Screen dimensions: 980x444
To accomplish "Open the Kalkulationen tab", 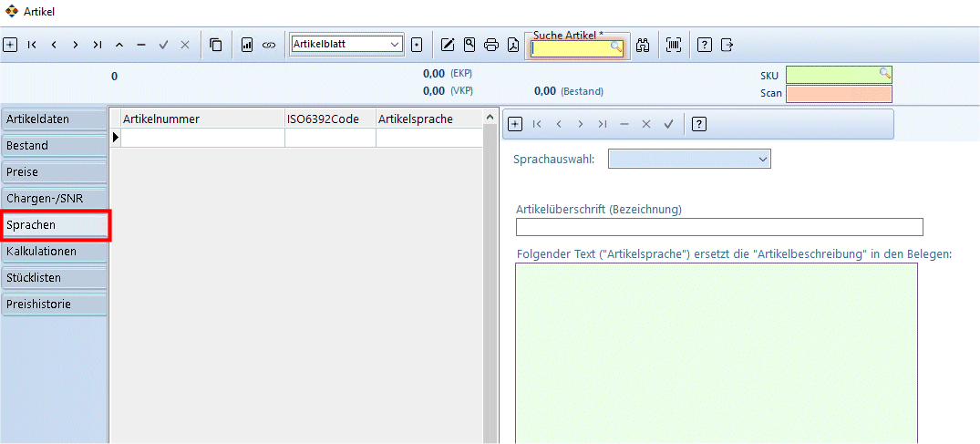I will pyautogui.click(x=54, y=252).
